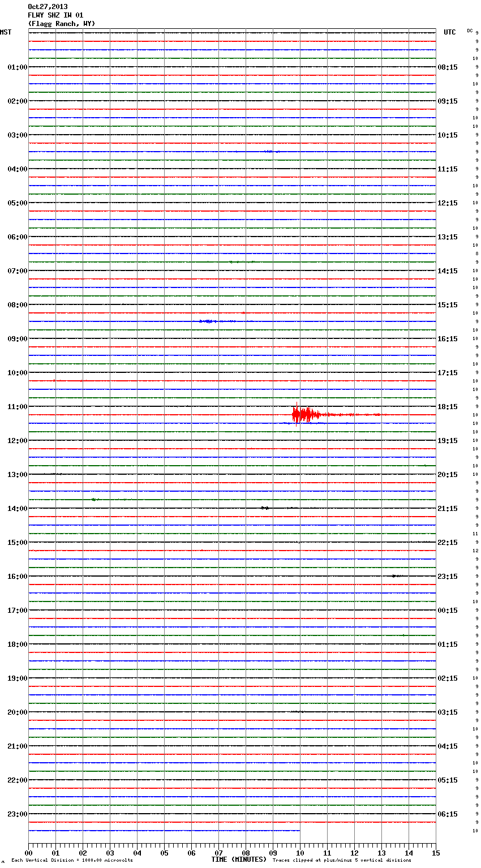This screenshot has height=868, width=481.
Task: Click the 10:15 UTC time label
Action: pos(448,135)
